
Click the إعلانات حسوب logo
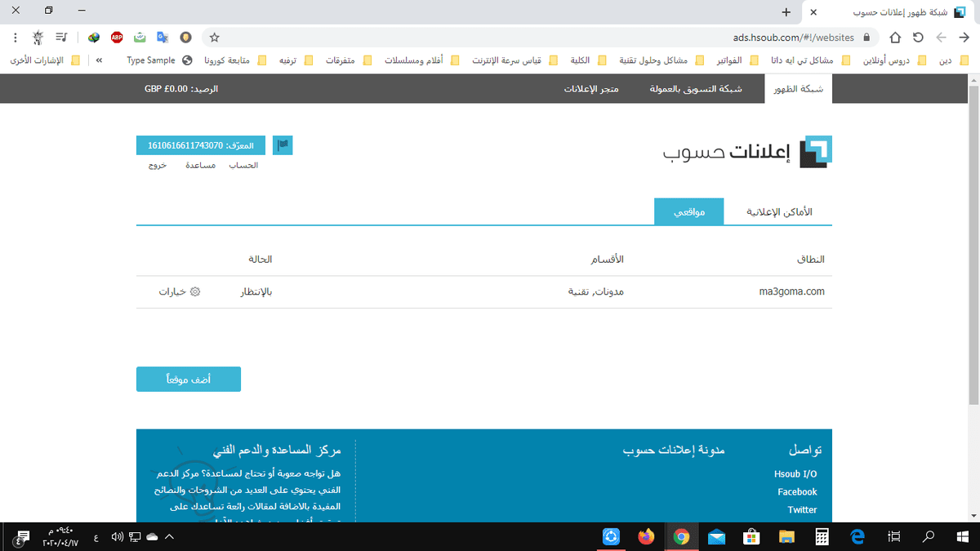point(746,152)
